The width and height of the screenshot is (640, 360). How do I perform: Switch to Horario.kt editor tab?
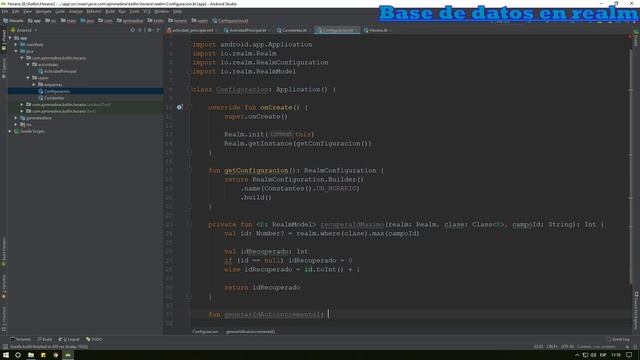tap(378, 30)
